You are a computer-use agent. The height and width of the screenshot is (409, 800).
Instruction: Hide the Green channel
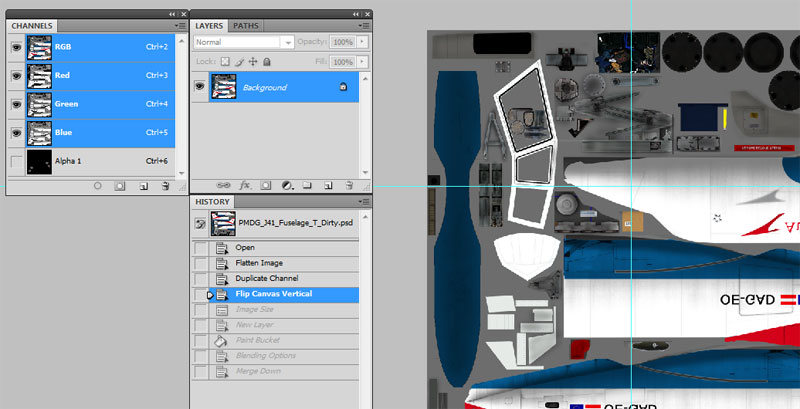pos(17,104)
